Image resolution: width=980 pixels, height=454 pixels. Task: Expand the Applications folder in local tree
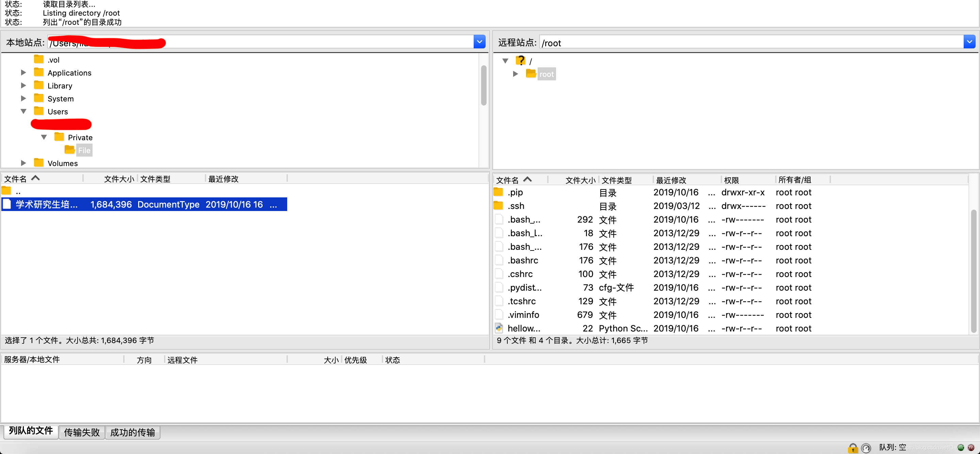pos(23,72)
